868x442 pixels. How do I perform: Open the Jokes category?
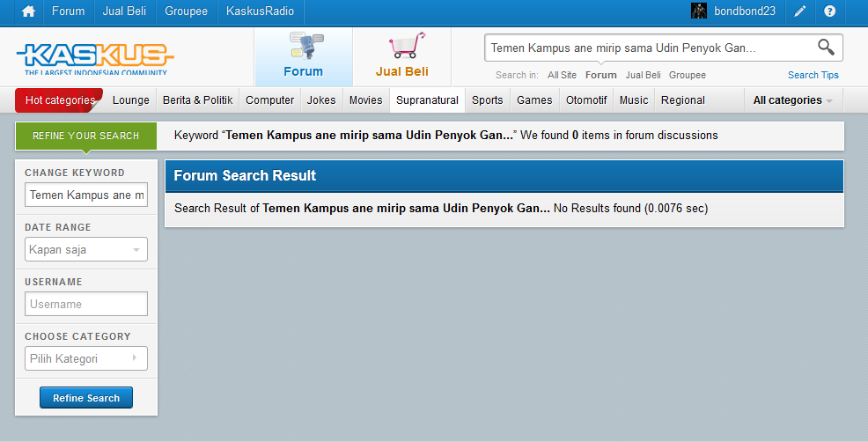tap(321, 100)
